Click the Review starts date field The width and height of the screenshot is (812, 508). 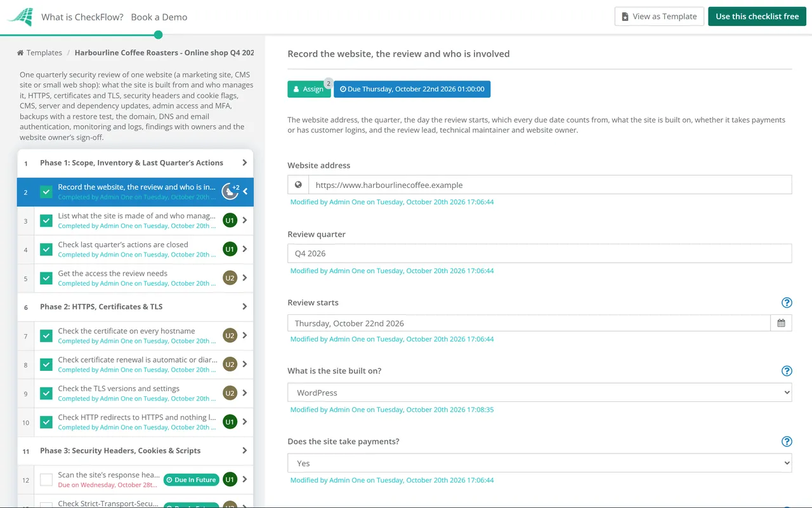(529, 323)
